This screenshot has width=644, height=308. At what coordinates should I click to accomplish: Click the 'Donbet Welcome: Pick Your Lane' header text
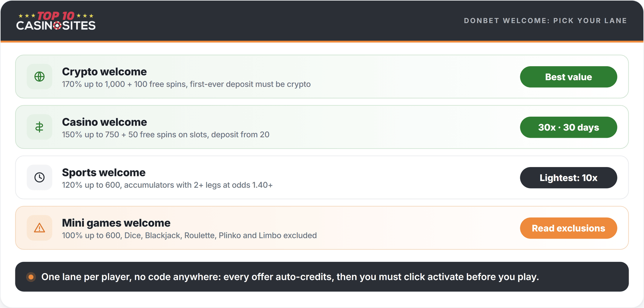point(545,21)
